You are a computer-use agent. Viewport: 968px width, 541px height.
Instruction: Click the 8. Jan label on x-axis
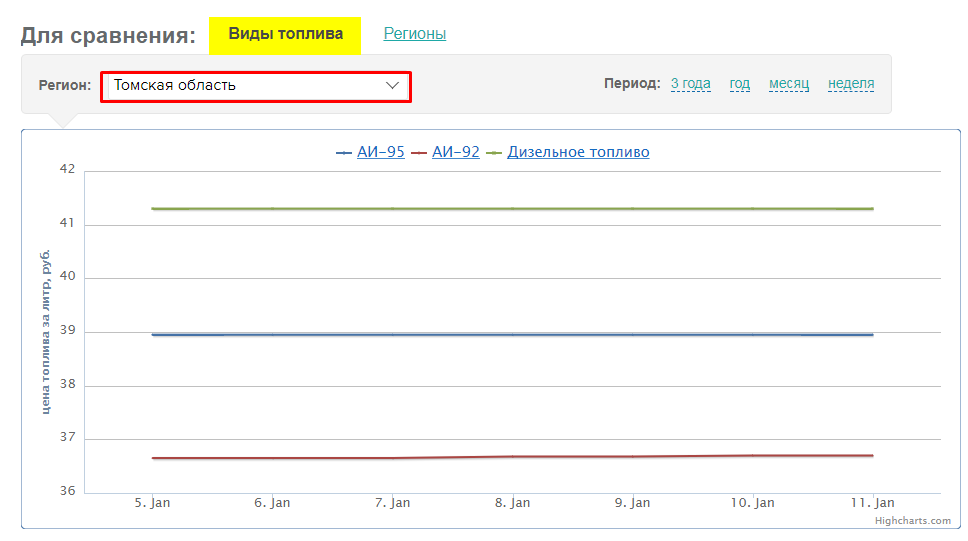pos(512,503)
